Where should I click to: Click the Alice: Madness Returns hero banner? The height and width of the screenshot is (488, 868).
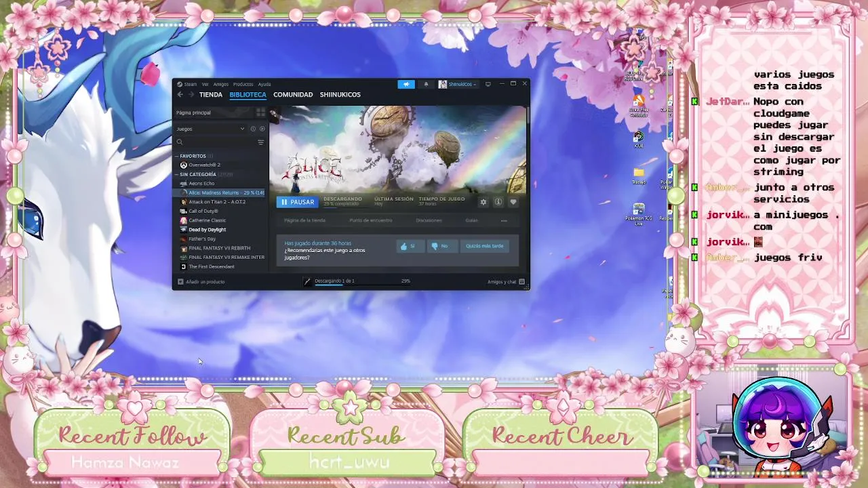tap(397, 149)
